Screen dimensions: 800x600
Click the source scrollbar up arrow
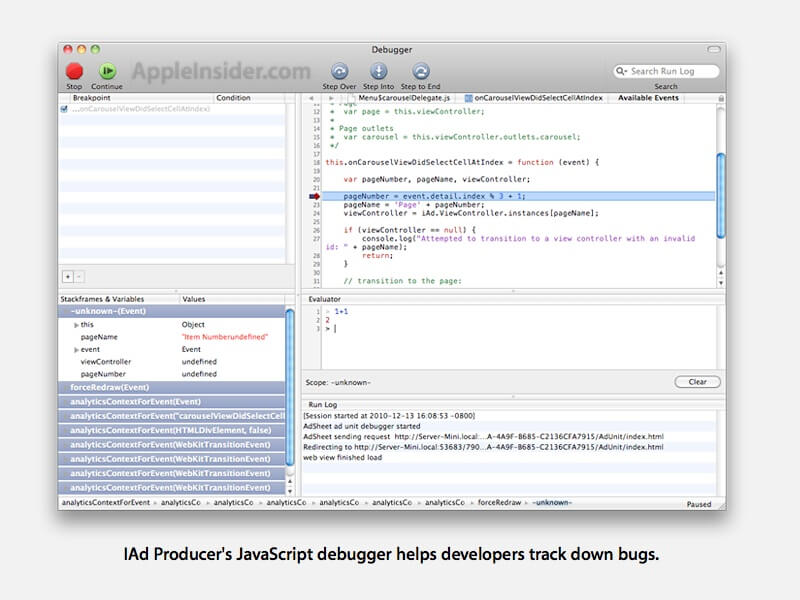point(721,273)
